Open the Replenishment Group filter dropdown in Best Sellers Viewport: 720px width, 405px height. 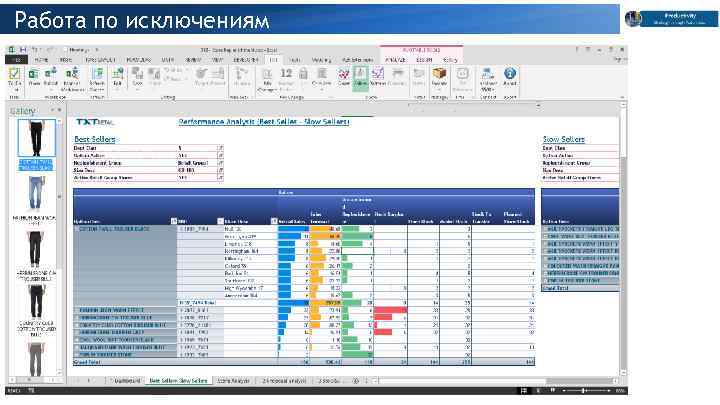coord(220,163)
